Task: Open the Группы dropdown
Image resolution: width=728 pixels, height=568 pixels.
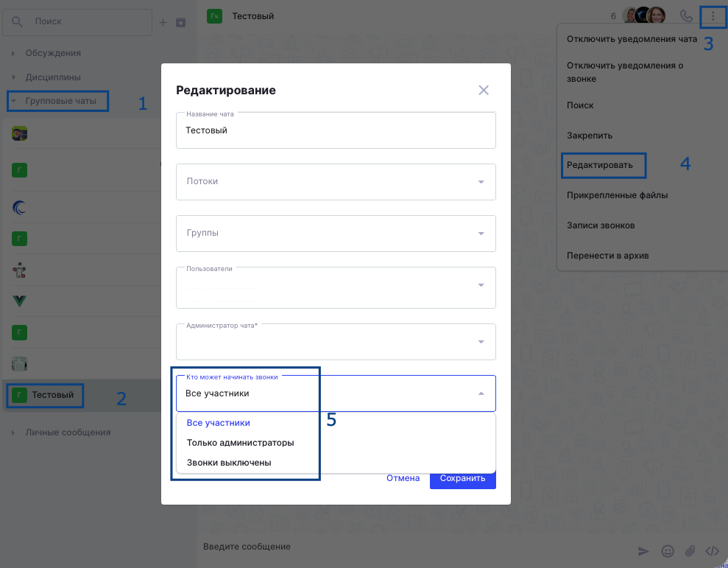Action: click(336, 234)
